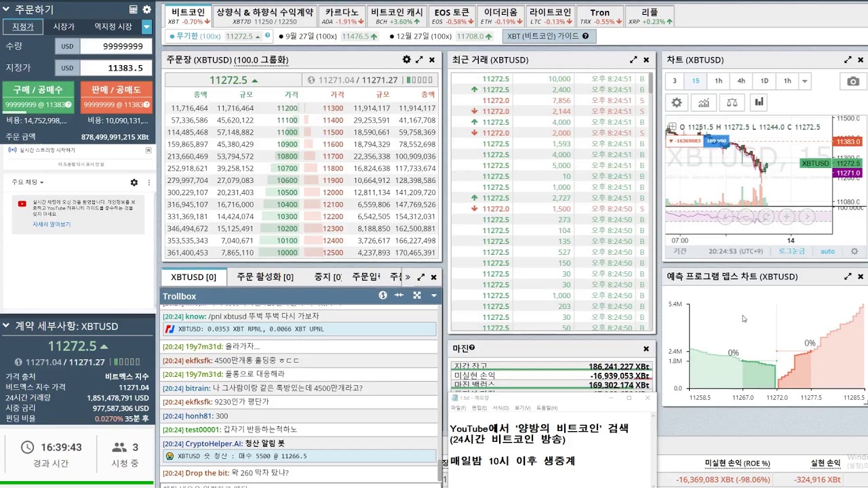Open the chart screenshot camera tool
The width and height of the screenshot is (868, 488).
853,81
